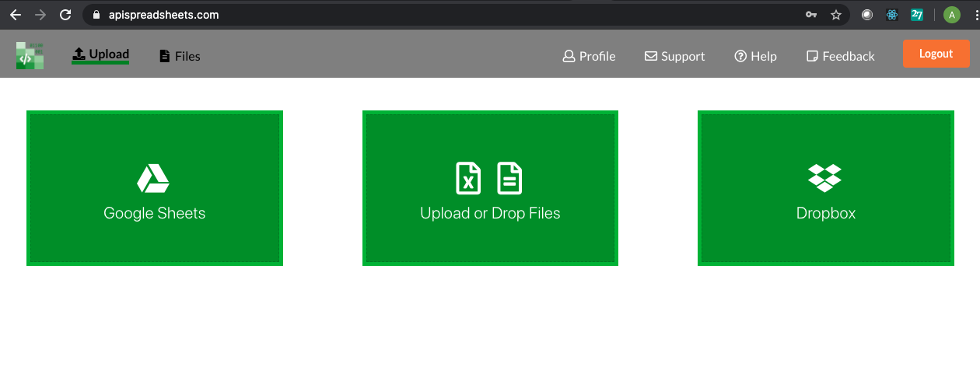Open the Help menu item
Image resolution: width=980 pixels, height=367 pixels.
(x=755, y=56)
